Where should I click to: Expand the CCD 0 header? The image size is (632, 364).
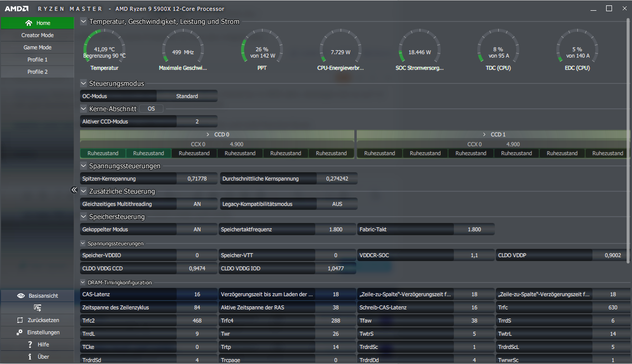[217, 134]
